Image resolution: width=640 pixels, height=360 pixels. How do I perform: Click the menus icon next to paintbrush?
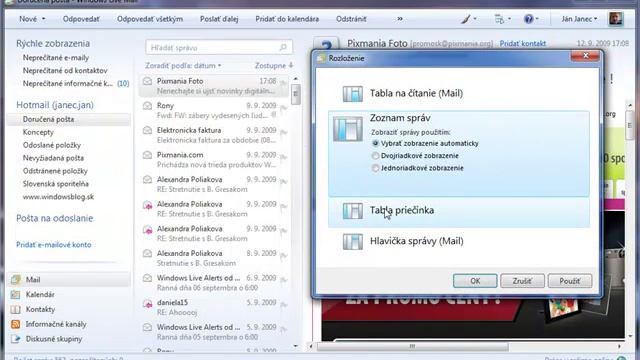[499, 19]
